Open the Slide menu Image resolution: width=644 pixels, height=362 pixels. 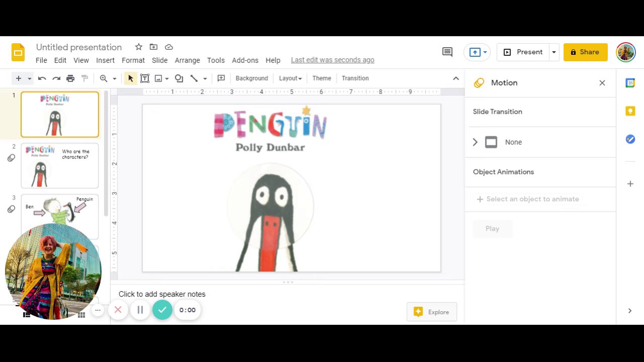point(159,60)
